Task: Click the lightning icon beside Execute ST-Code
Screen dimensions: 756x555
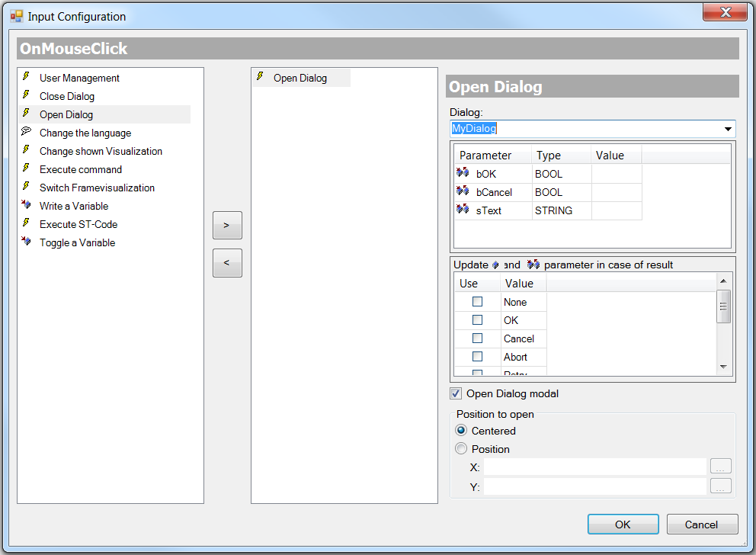Action: pos(26,223)
